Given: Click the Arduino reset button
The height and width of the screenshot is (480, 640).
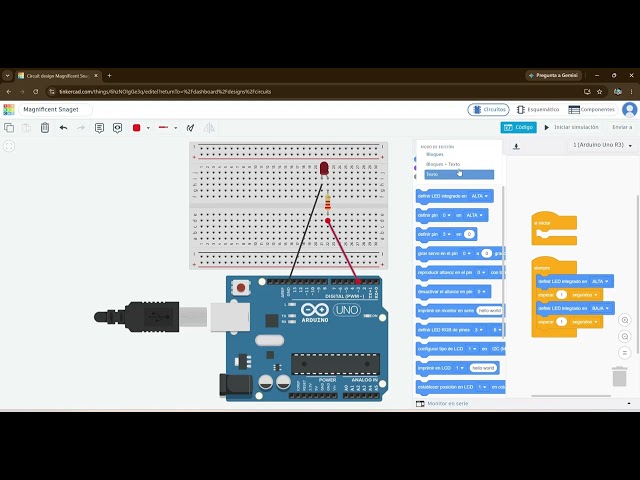Looking at the screenshot, I should coord(241,287).
